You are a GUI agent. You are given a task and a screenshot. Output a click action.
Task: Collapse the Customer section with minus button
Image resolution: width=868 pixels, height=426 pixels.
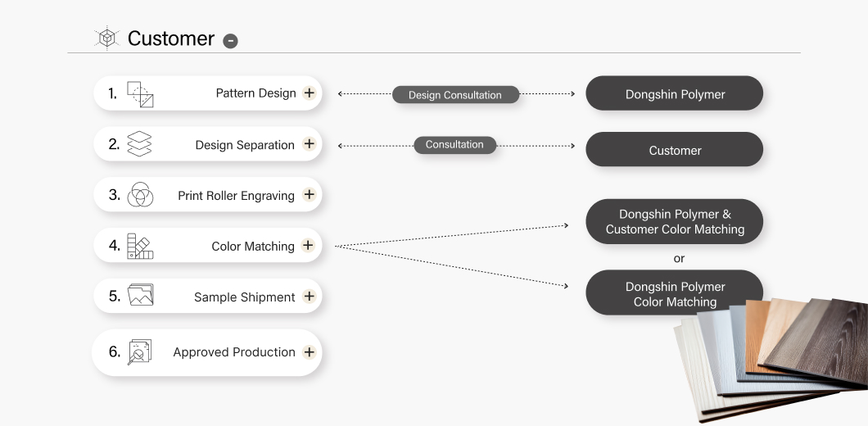(230, 41)
